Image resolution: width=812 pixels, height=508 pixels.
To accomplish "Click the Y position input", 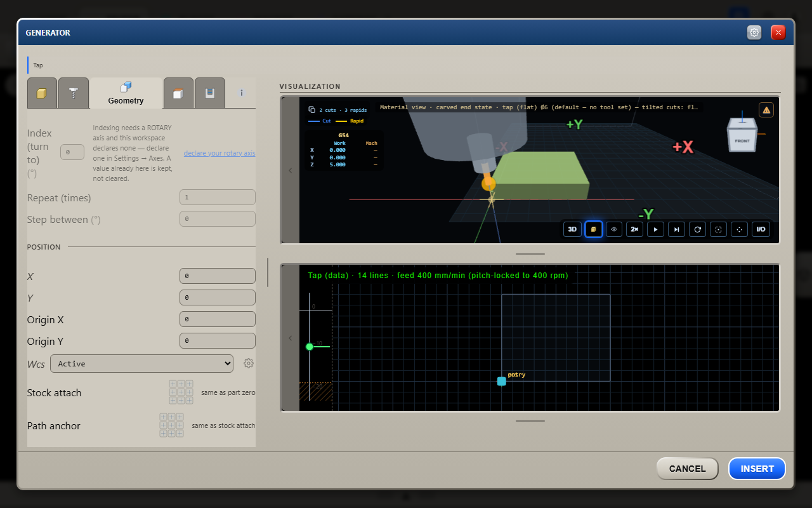I will click(x=218, y=298).
